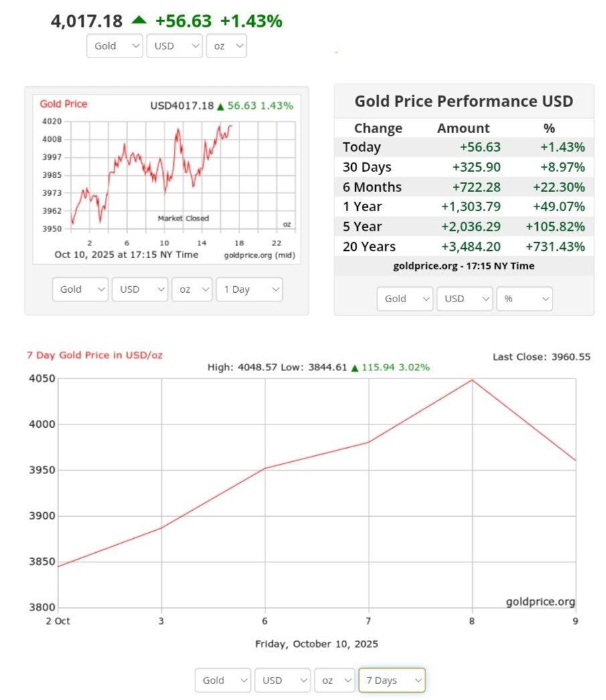Click the green up arrow beside 4,017.18
This screenshot has width=606, height=700.
(138, 20)
